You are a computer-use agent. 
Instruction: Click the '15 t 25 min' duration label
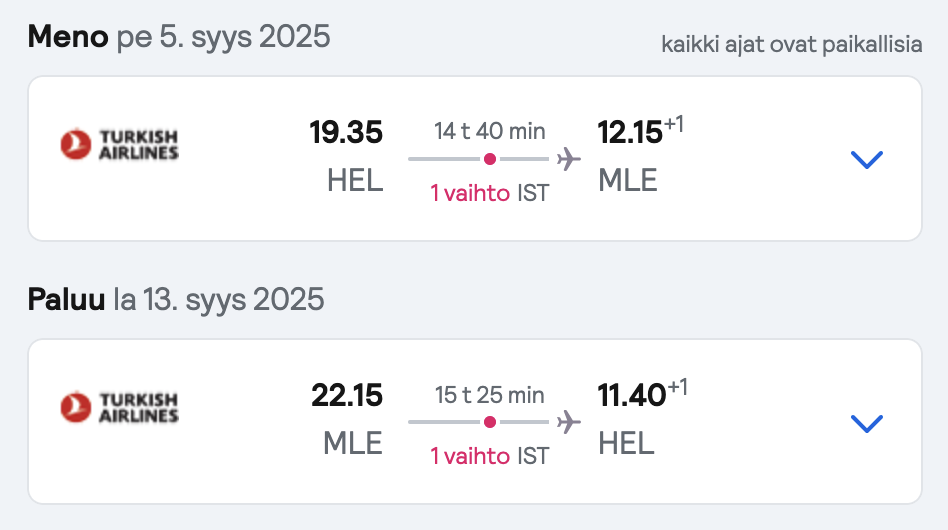point(490,395)
